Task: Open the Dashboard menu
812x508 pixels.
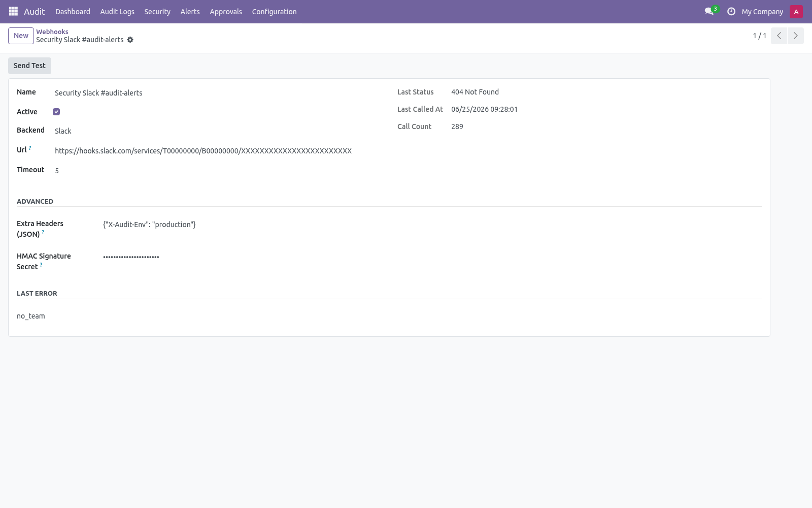Action: pyautogui.click(x=73, y=12)
